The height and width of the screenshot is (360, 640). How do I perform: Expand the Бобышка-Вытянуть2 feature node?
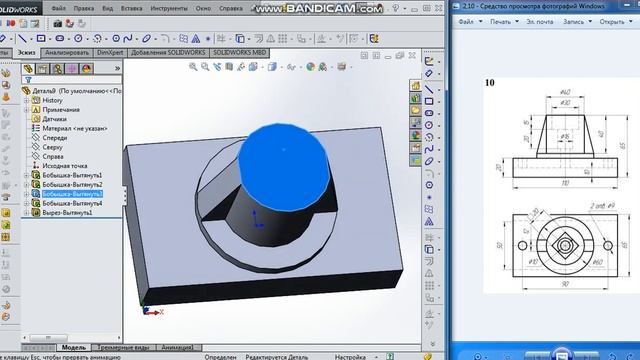27,185
